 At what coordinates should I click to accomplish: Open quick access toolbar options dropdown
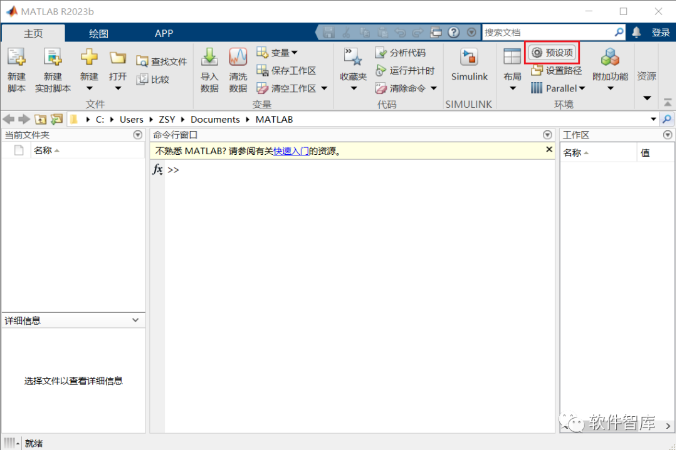pos(471,32)
